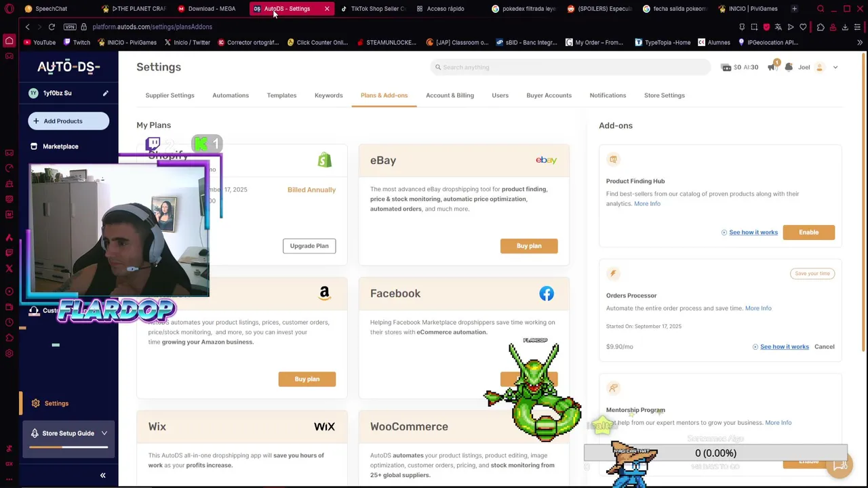Cancel the Orders Processor add-on
Screen dimensions: 868x488
coord(824,347)
